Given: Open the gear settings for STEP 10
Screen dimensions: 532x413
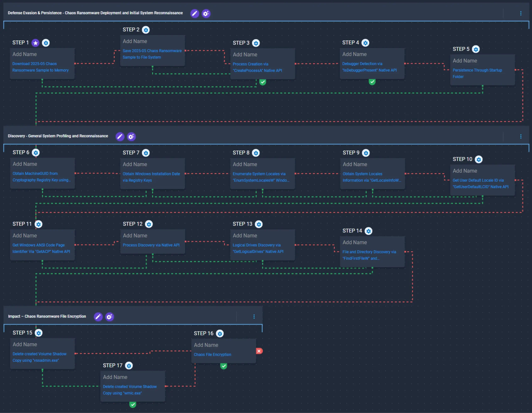Looking at the screenshot, I should (479, 160).
